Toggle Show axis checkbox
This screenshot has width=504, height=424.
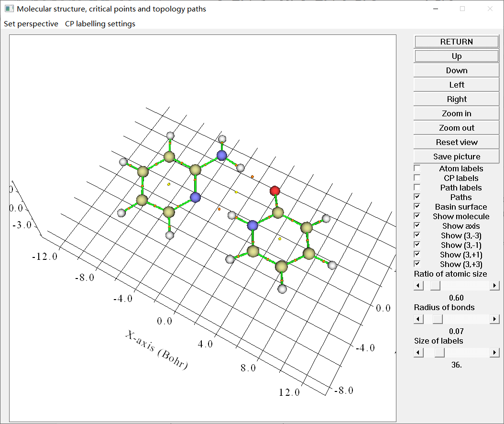417,225
